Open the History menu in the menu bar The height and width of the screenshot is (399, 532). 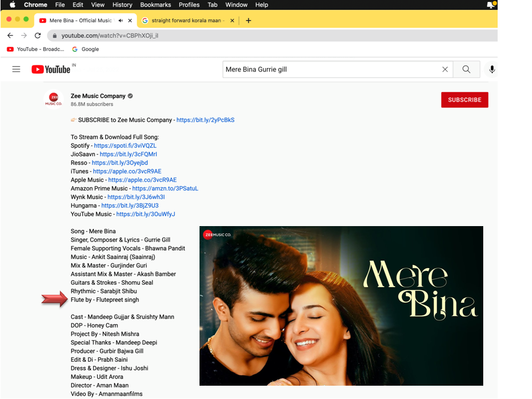click(122, 5)
